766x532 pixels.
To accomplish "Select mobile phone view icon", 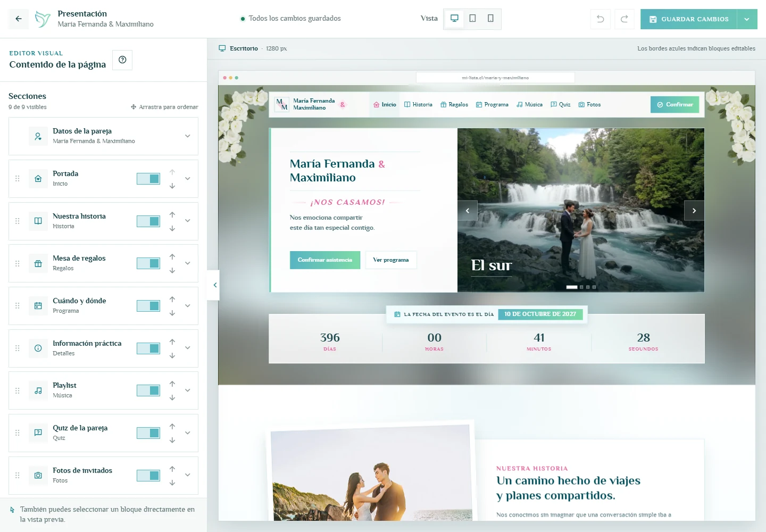I will pyautogui.click(x=490, y=19).
